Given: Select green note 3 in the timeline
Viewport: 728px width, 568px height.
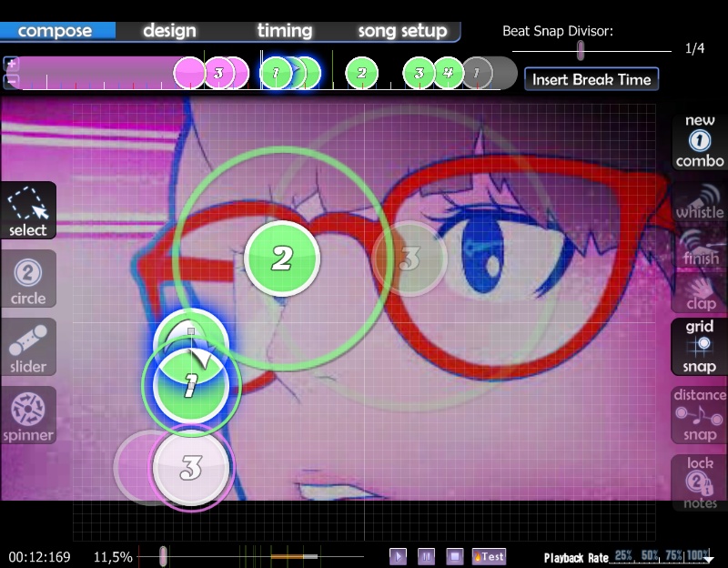Looking at the screenshot, I should click(x=420, y=73).
